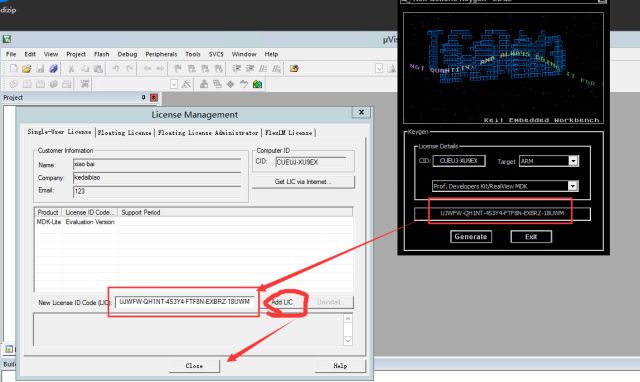Create a new file from toolbar

[x=13, y=69]
